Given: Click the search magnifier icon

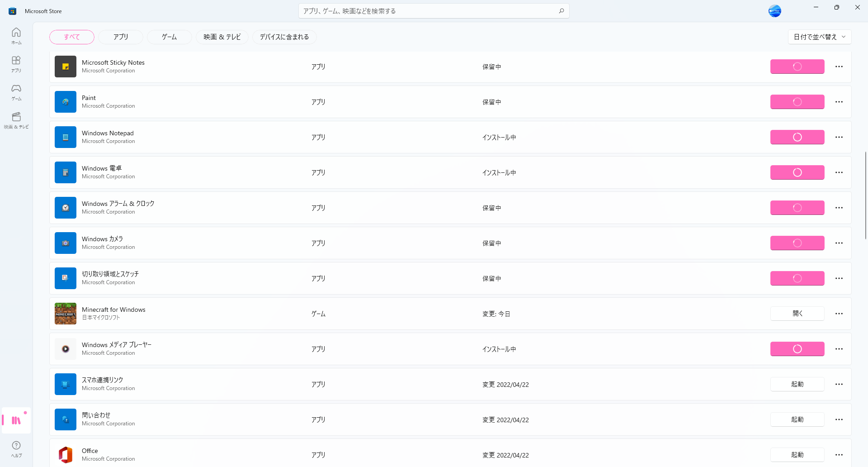Looking at the screenshot, I should point(561,11).
